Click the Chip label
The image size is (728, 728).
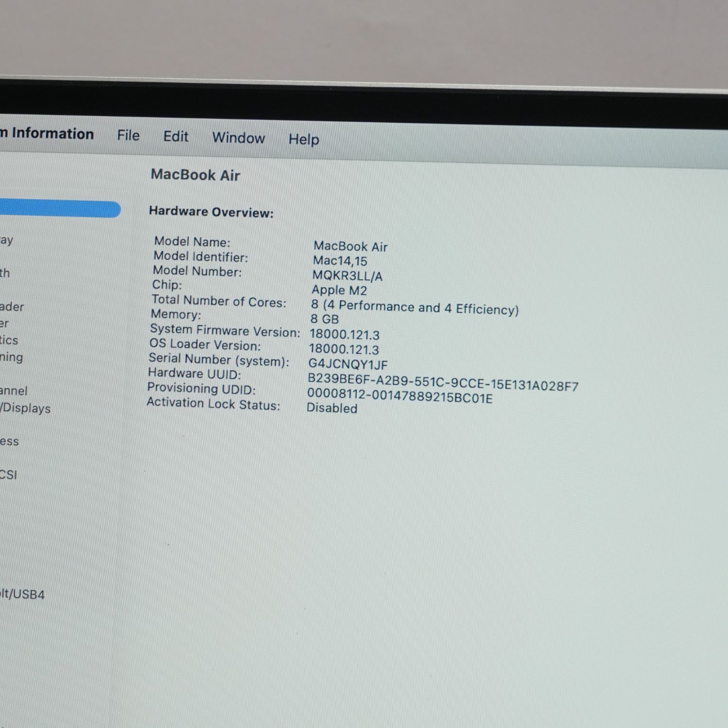click(x=167, y=285)
